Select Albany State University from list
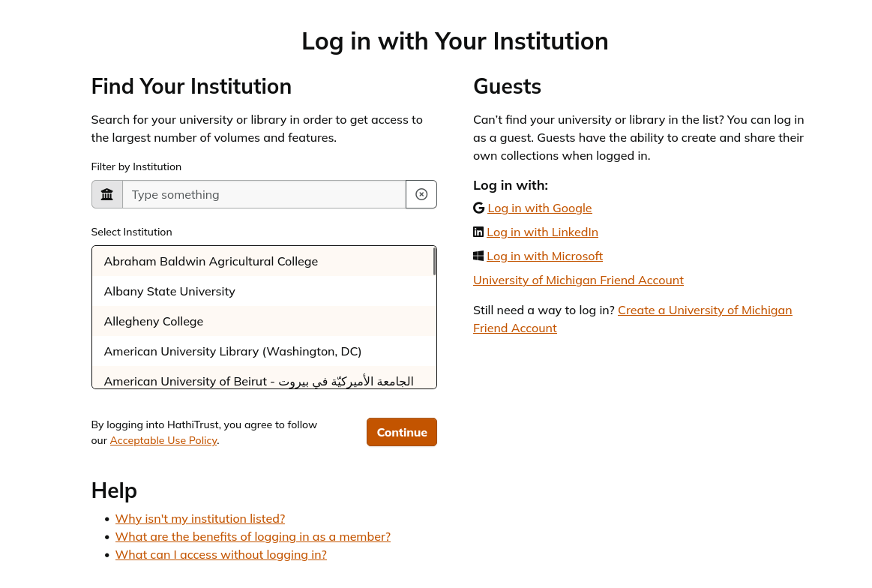Viewport: 872px width, 588px height. 169,291
